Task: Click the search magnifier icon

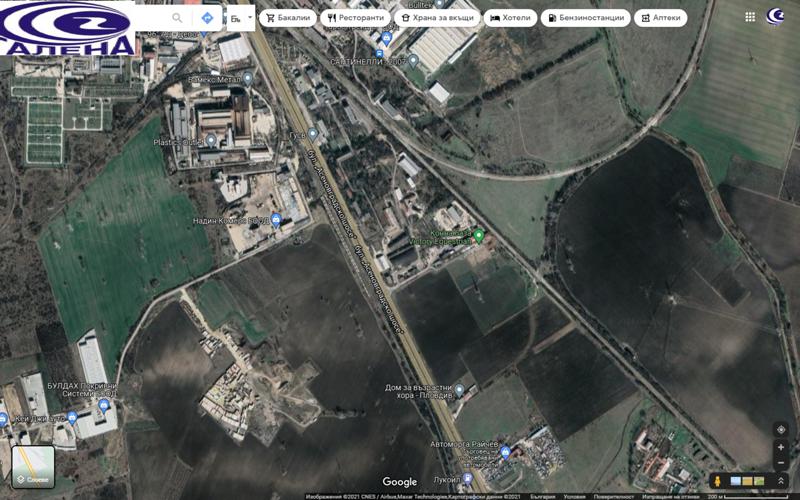Action: click(177, 18)
